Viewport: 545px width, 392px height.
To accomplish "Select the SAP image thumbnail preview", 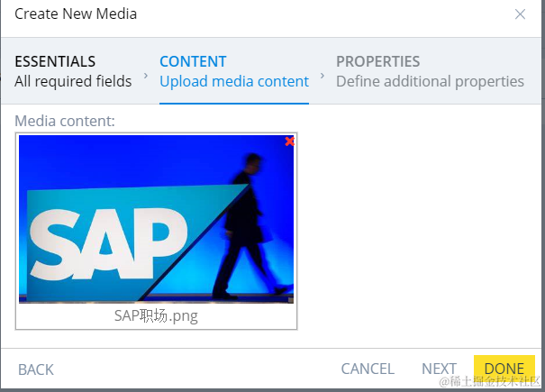I will [156, 219].
